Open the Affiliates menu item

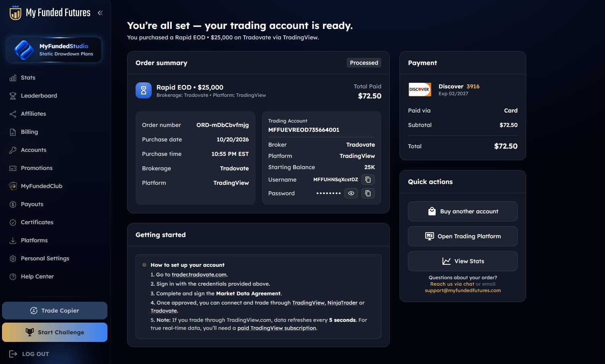[x=33, y=114]
